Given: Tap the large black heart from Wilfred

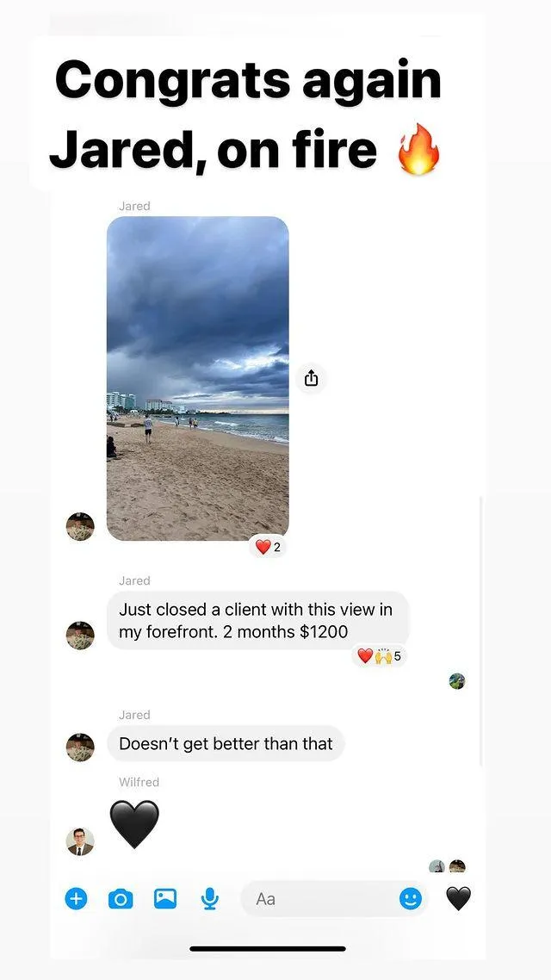Looking at the screenshot, I should click(x=134, y=824).
